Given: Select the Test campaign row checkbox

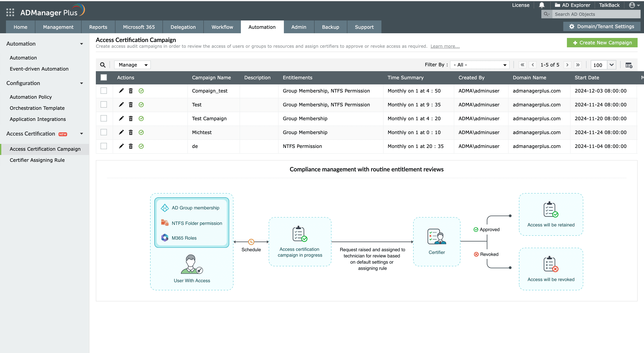Looking at the screenshot, I should click(104, 105).
